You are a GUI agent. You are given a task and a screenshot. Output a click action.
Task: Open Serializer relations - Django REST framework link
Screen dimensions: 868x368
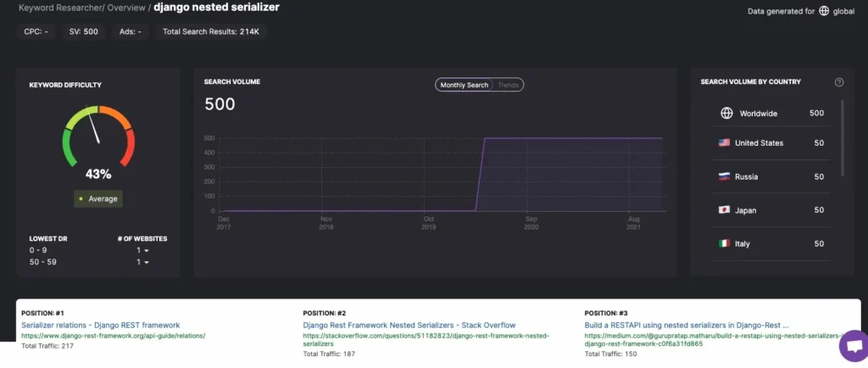100,325
